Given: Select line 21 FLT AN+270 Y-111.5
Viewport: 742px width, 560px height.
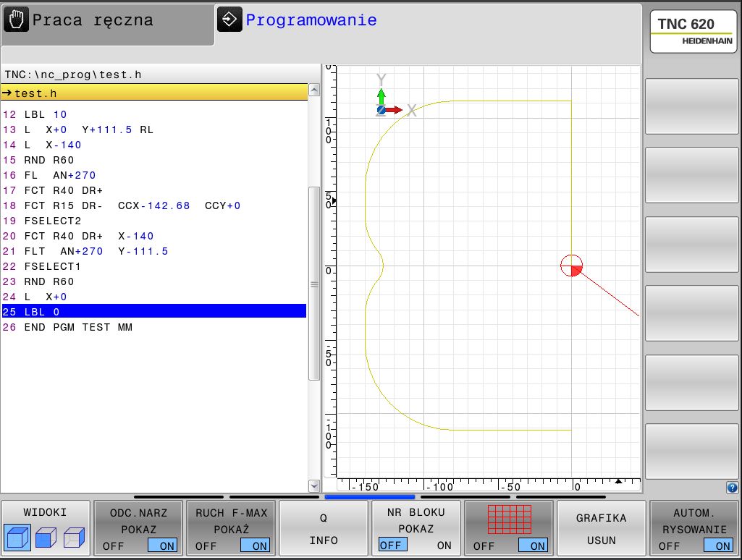Looking at the screenshot, I should click(154, 251).
